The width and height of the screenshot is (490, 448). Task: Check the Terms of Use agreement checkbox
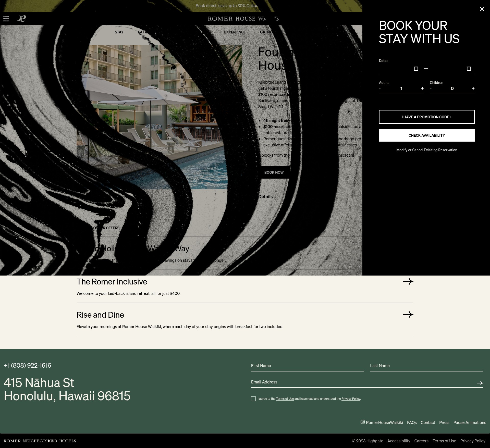coord(253,399)
